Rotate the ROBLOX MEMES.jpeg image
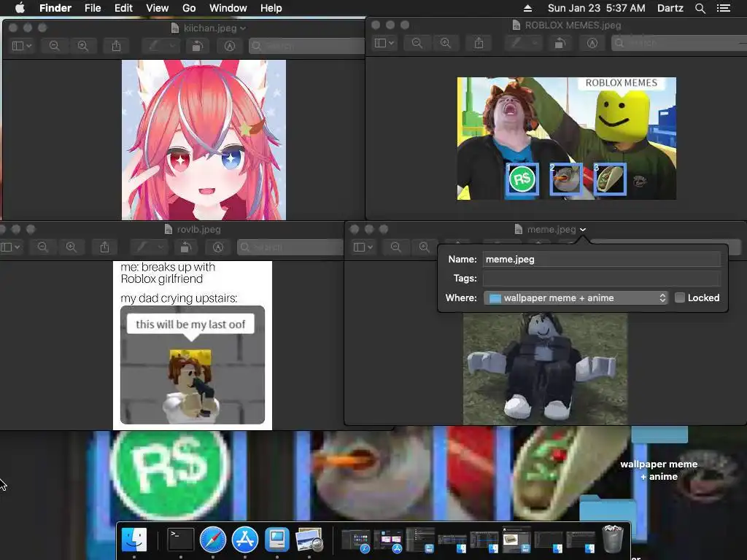The image size is (747, 560). click(x=560, y=43)
